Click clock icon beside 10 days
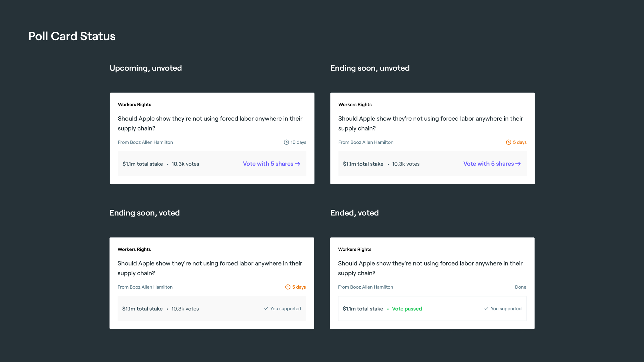Image resolution: width=644 pixels, height=362 pixels. (x=286, y=142)
